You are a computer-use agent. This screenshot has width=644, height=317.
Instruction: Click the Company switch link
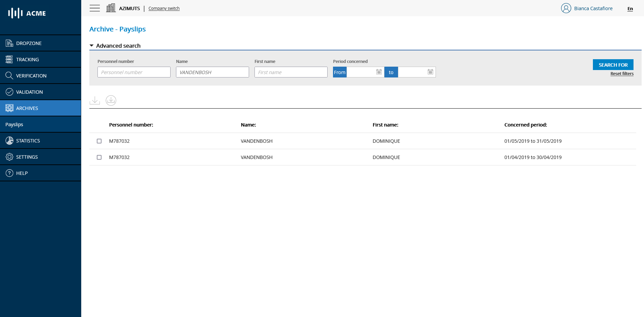164,8
